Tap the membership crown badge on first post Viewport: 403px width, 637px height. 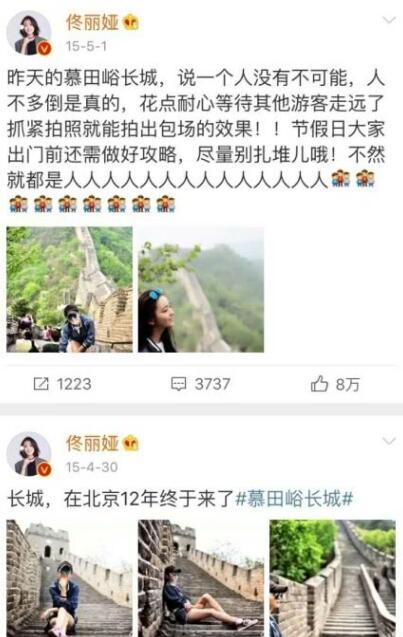point(130,22)
